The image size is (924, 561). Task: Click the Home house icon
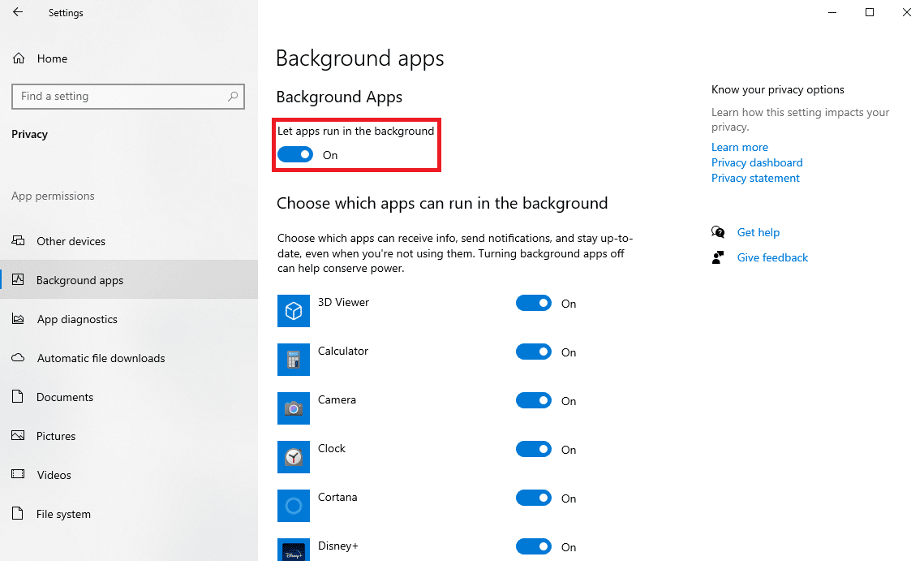19,58
